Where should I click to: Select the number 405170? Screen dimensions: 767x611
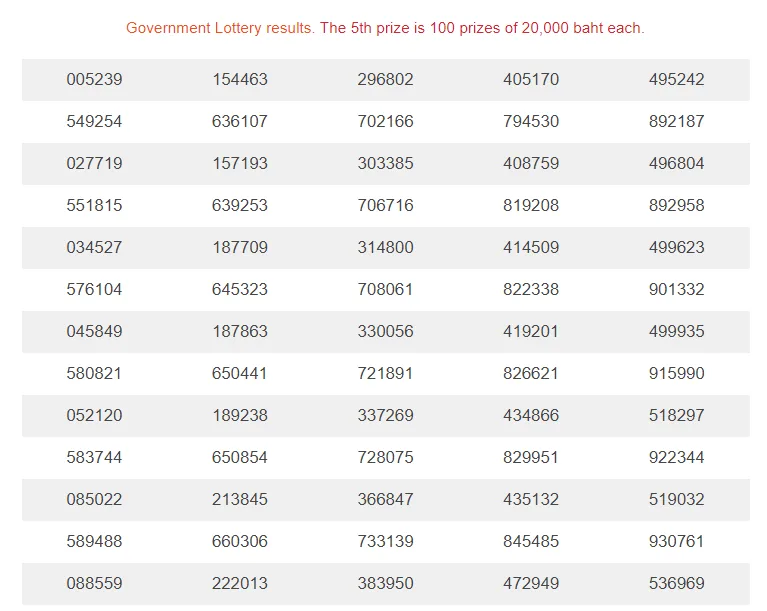coord(531,79)
